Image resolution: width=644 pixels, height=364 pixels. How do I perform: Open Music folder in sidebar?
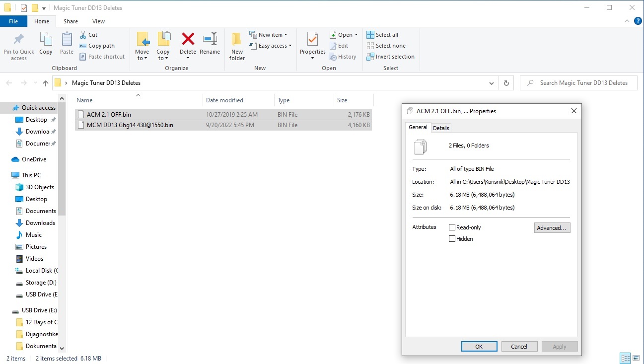tap(33, 235)
